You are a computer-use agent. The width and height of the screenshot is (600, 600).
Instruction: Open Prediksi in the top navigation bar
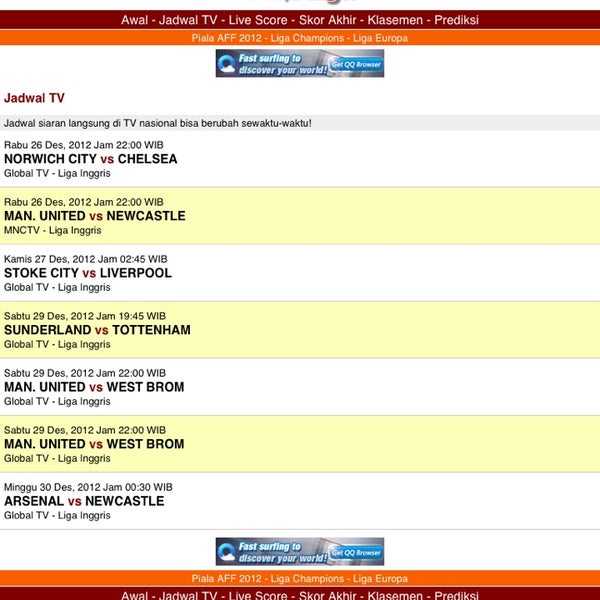pyautogui.click(x=456, y=20)
